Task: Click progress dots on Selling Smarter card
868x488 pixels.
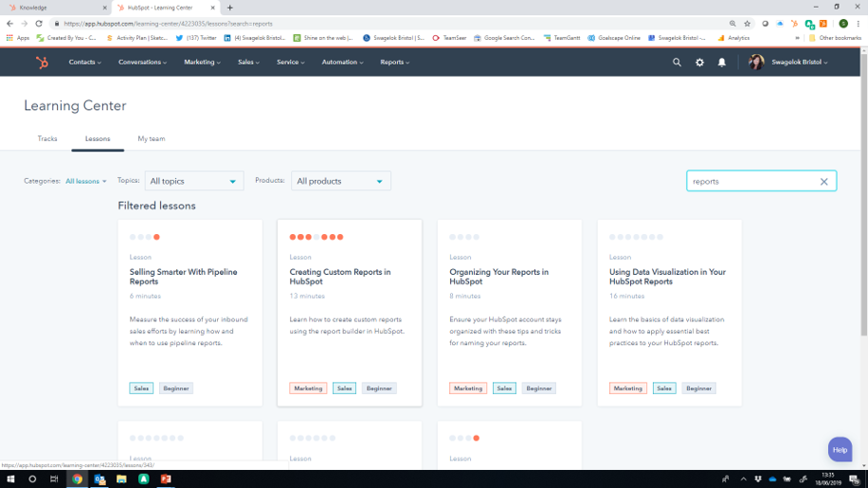Action: [x=144, y=237]
